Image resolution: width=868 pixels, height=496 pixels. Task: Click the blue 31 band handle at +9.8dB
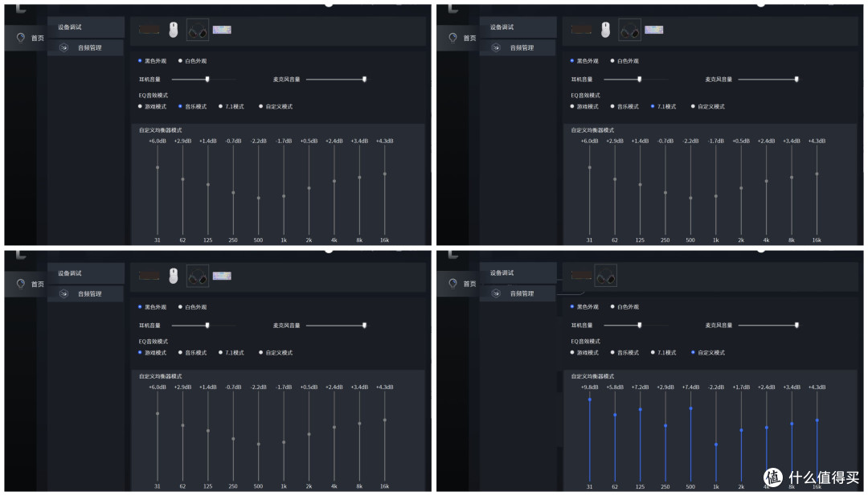click(x=590, y=400)
